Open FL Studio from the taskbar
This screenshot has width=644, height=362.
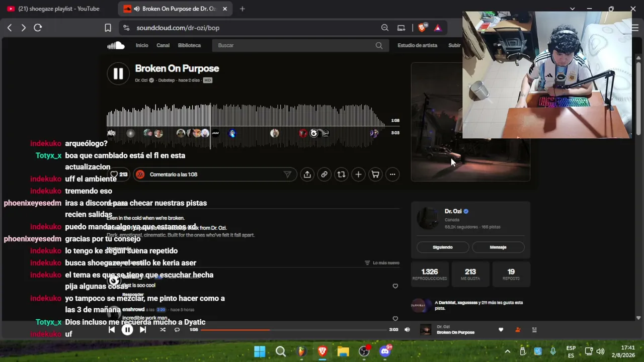pos(301,351)
